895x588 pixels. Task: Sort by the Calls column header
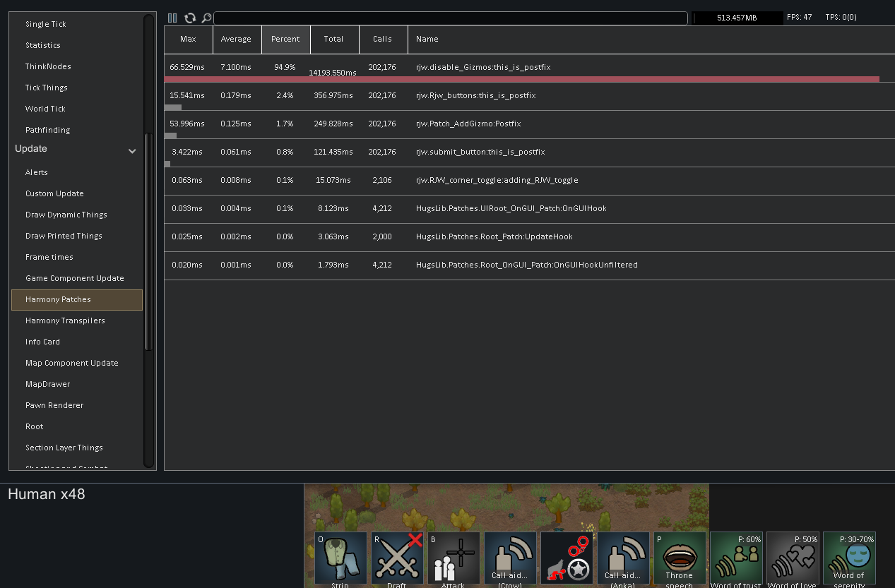point(383,40)
